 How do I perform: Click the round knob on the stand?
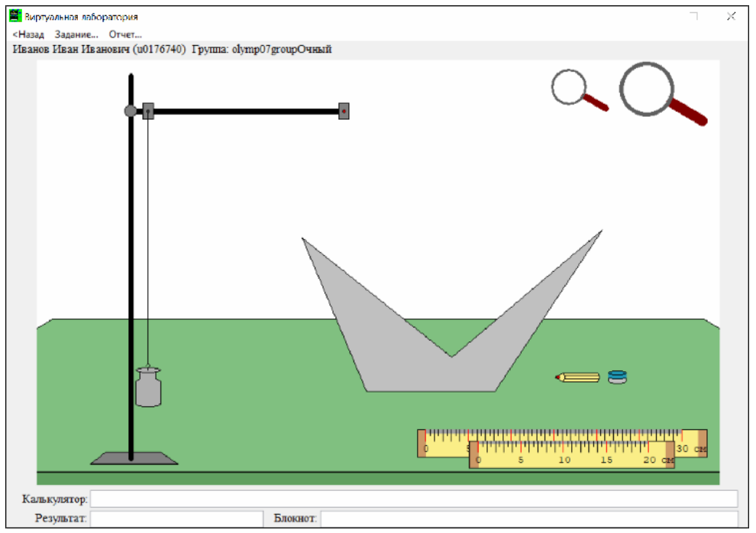(130, 111)
